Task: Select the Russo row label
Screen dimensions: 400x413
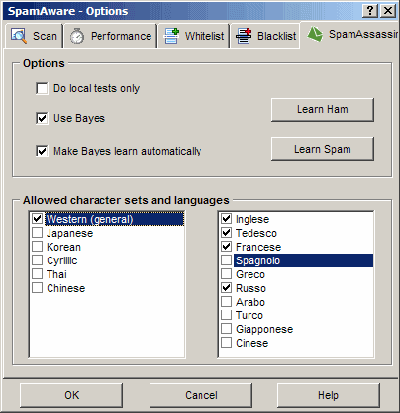Action: click(251, 288)
